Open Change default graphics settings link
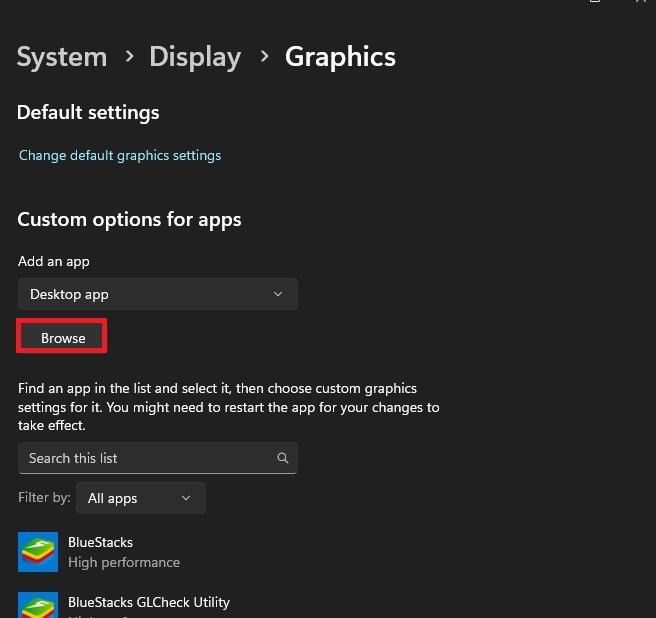Screen dimensions: 656x618 coord(120,155)
